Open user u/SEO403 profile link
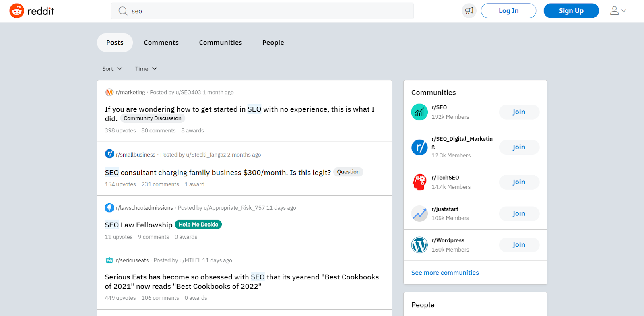This screenshot has width=644, height=316. (x=188, y=92)
